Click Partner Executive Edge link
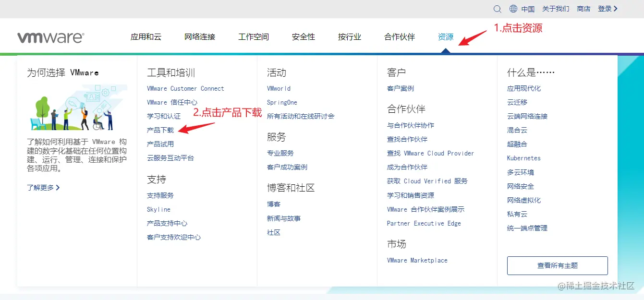This screenshot has height=300, width=644. tap(424, 223)
